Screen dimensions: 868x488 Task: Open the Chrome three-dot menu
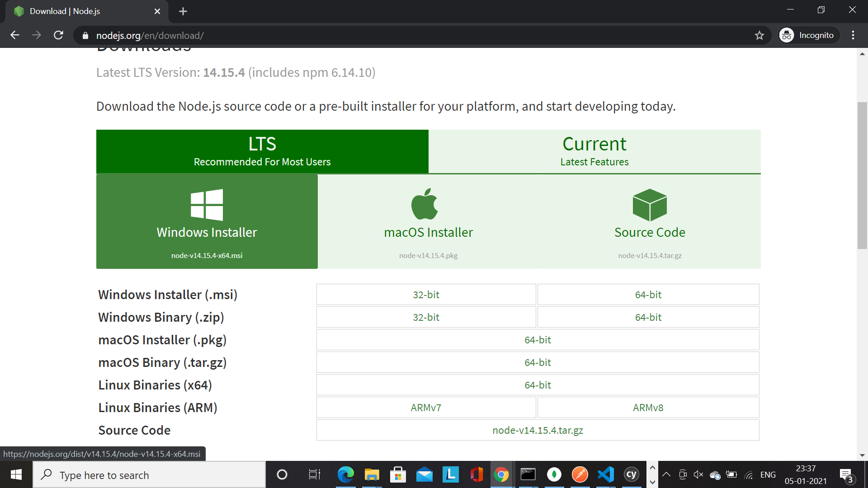(853, 35)
